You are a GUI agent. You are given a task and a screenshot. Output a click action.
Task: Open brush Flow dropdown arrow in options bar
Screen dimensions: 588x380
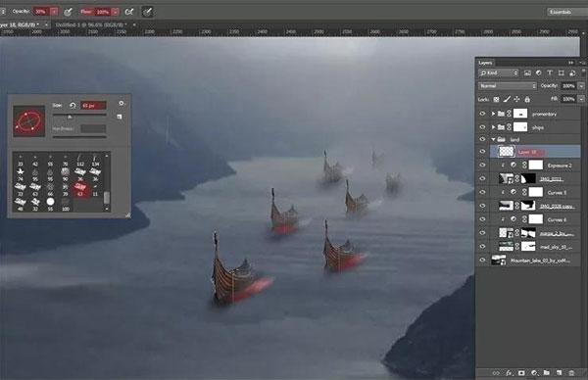click(115, 12)
